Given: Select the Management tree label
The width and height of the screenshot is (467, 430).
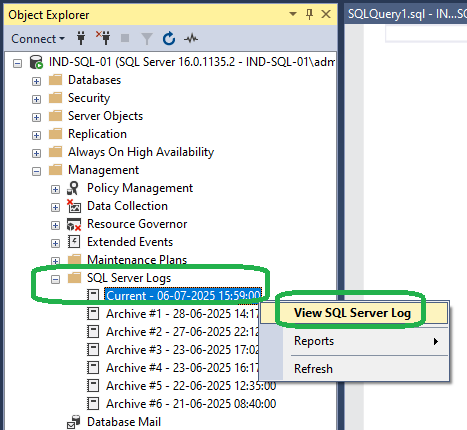Looking at the screenshot, I should pyautogui.click(x=103, y=170).
